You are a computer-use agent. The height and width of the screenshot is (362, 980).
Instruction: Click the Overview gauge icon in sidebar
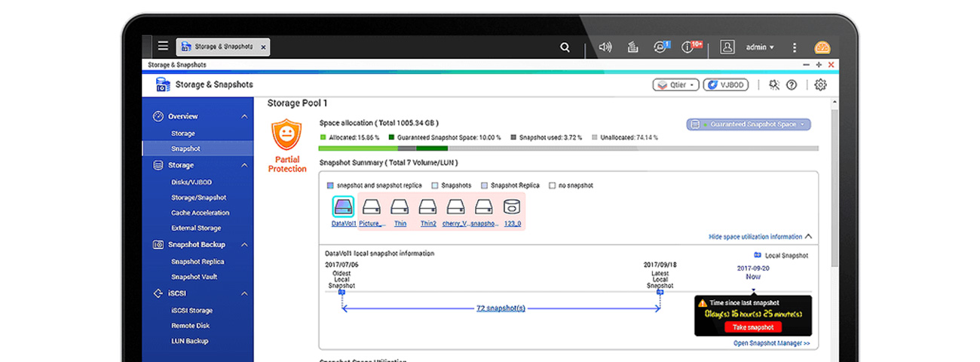[x=158, y=116]
